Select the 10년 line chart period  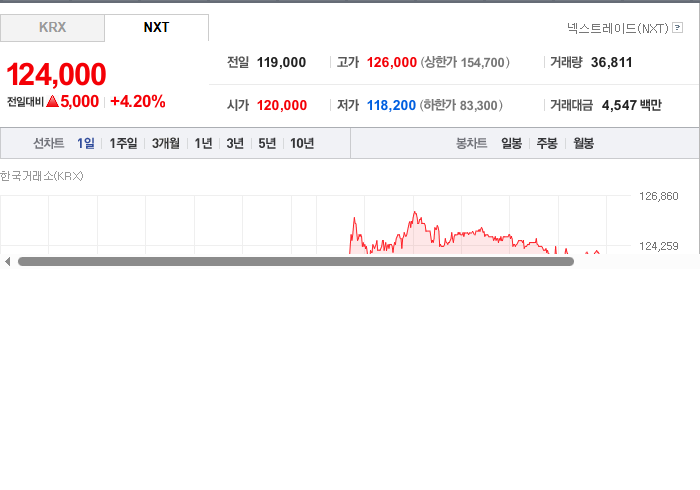(x=302, y=143)
